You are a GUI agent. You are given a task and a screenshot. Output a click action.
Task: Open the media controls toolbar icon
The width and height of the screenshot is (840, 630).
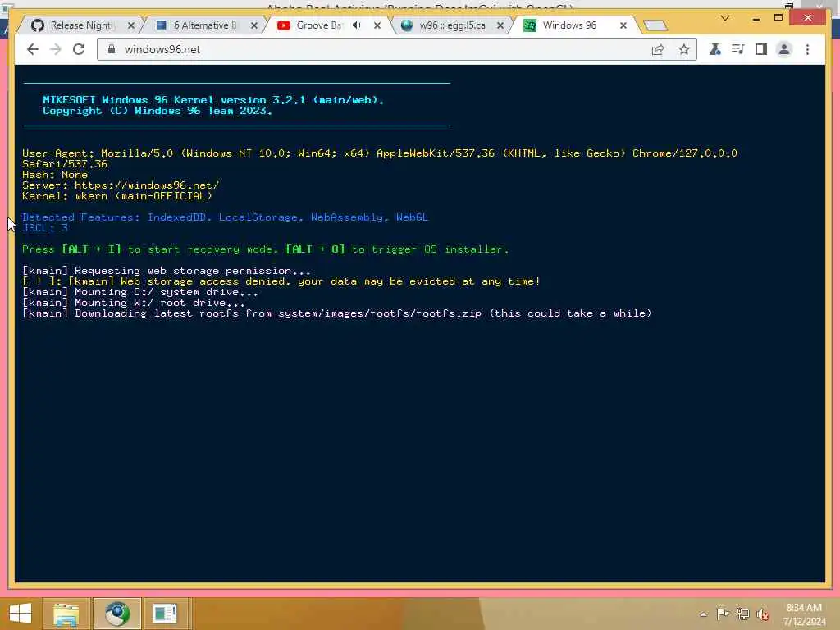pos(737,50)
